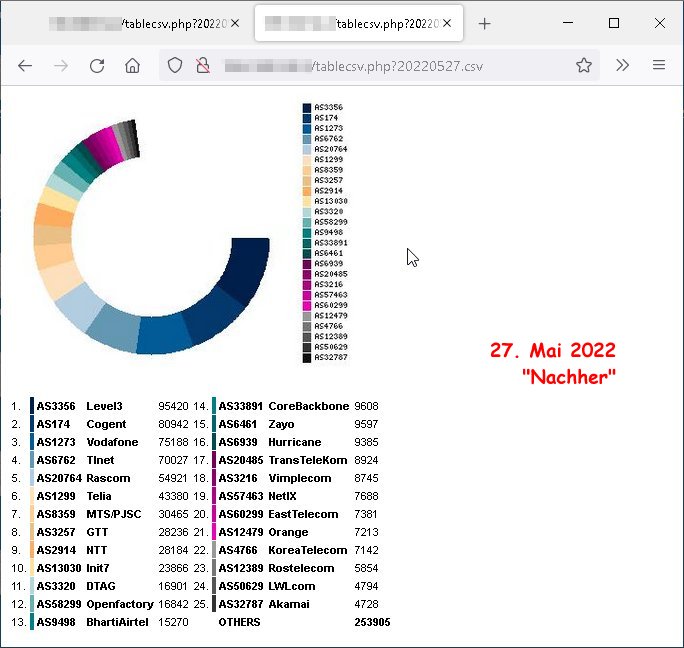This screenshot has width=684, height=648.
Task: Select table entry AS3356 Level3
Action: (79, 406)
